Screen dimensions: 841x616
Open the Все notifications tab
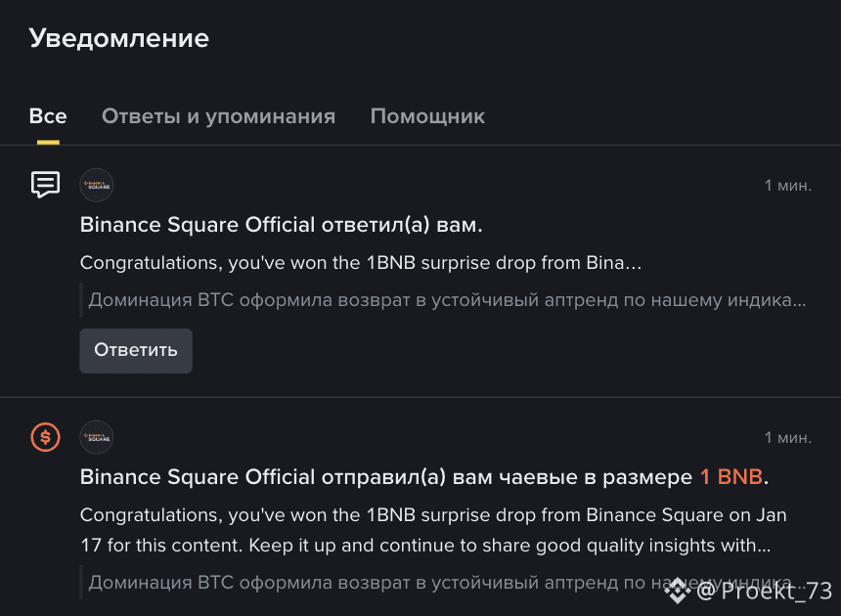(x=48, y=116)
